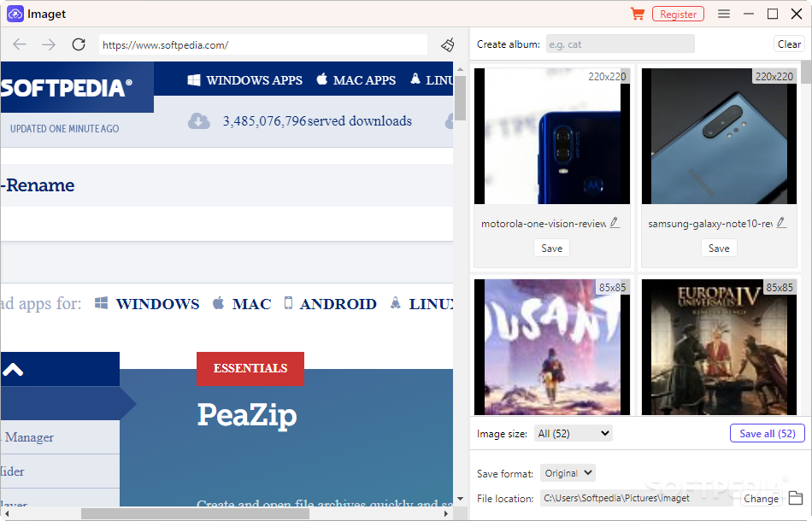
Task: Click the broom clear-cache icon
Action: click(x=448, y=44)
